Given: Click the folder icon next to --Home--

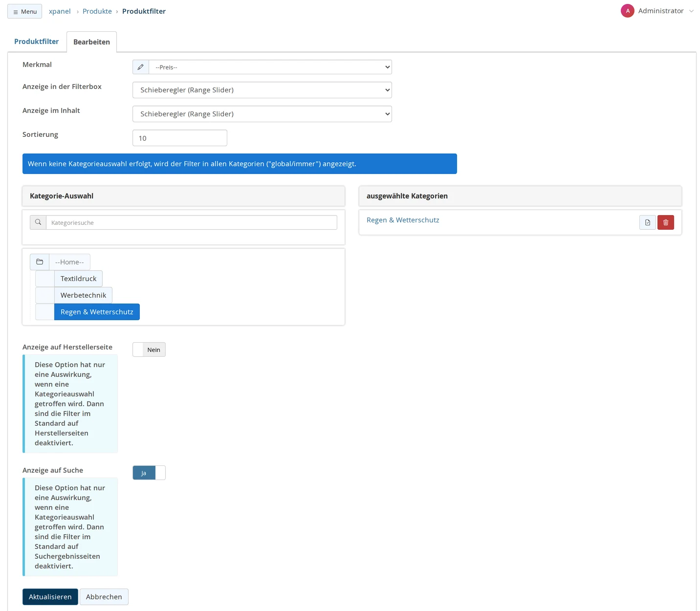Looking at the screenshot, I should click(x=40, y=262).
